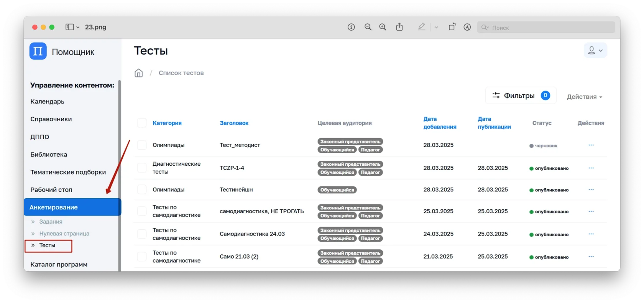This screenshot has height=303, width=644.
Task: Click the Markup pen icon
Action: point(422,27)
